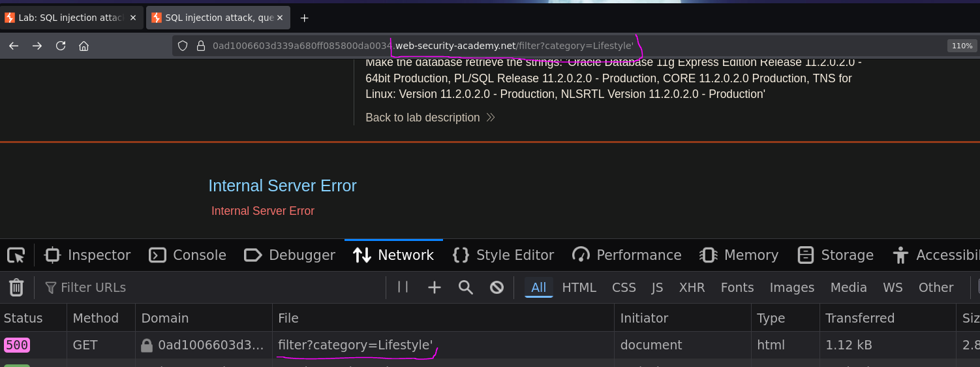Image resolution: width=980 pixels, height=367 pixels.
Task: Filter requests by CSS
Action: [x=624, y=287]
